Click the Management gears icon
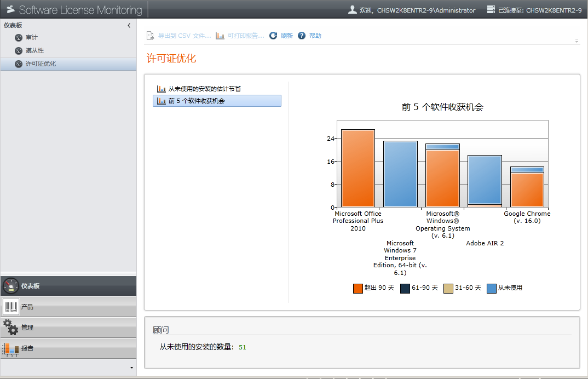Screen dimensions: 588x379 click(x=11, y=327)
